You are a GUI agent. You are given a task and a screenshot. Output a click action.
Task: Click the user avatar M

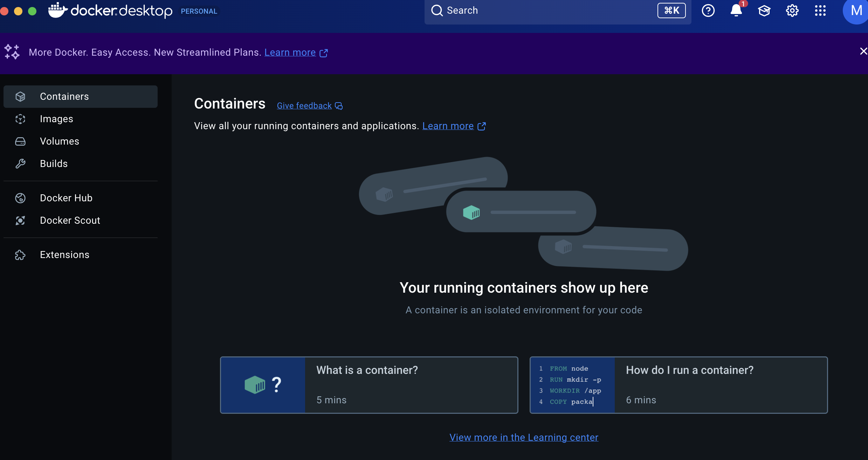point(856,11)
